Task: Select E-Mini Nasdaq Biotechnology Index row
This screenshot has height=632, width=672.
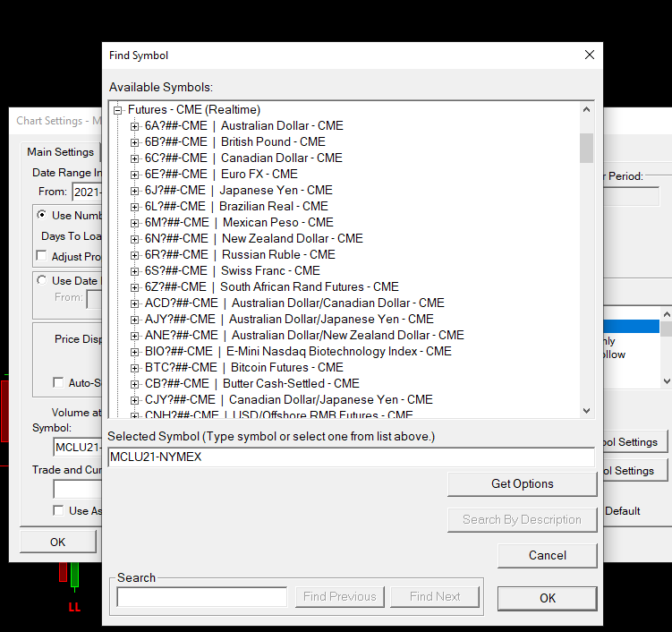Action: pyautogui.click(x=298, y=351)
